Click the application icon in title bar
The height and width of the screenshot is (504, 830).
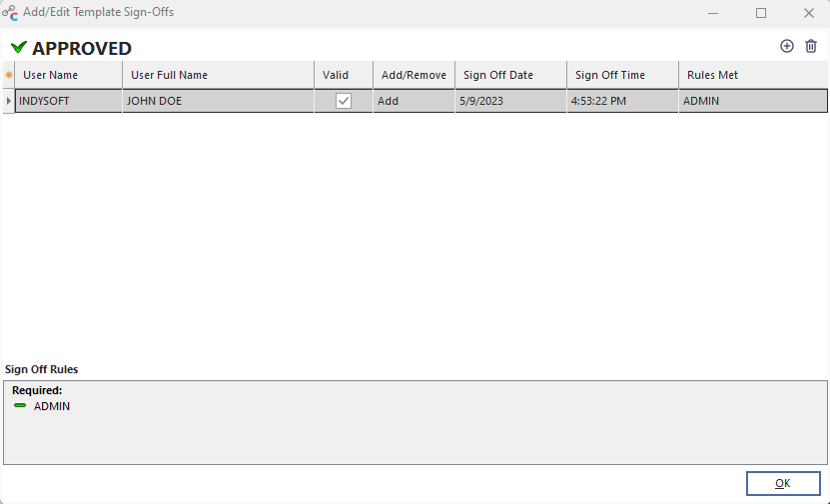10,13
